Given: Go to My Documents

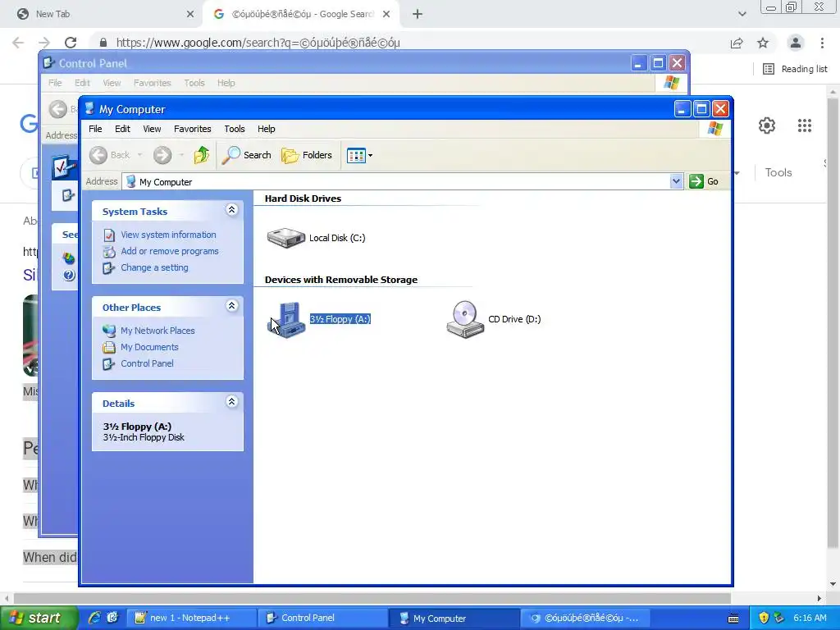Looking at the screenshot, I should tap(149, 347).
